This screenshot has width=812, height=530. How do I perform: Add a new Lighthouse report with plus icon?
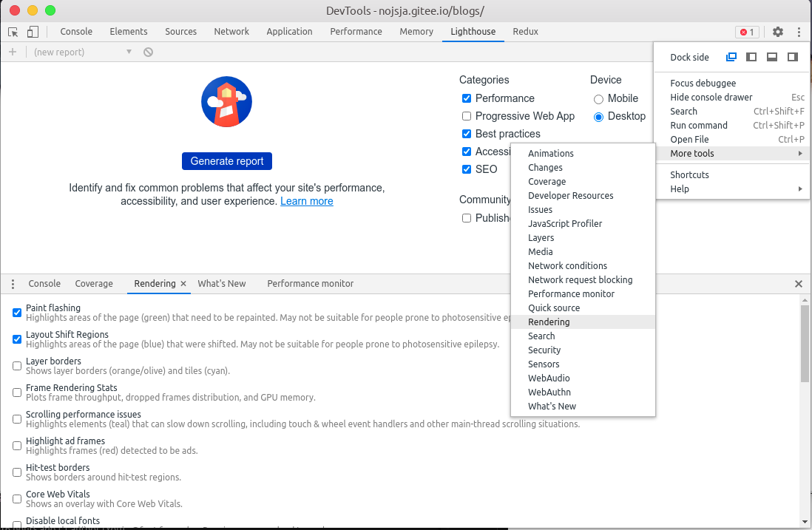click(12, 52)
